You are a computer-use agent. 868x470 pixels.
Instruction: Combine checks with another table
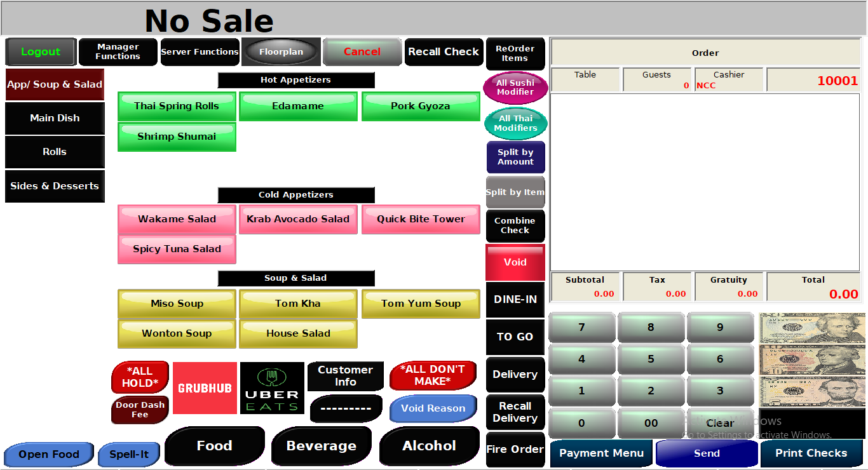pyautogui.click(x=515, y=225)
